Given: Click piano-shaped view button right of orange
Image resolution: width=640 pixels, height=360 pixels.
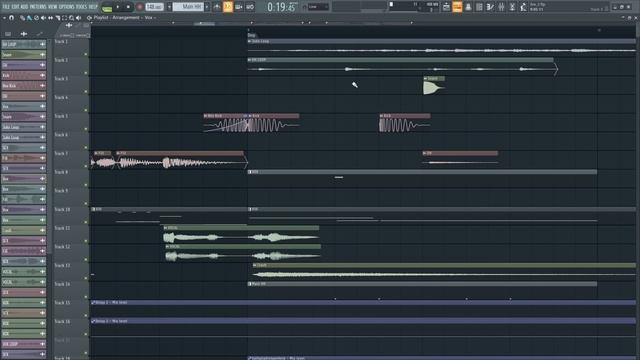Looking at the screenshot, I should pos(468,7).
